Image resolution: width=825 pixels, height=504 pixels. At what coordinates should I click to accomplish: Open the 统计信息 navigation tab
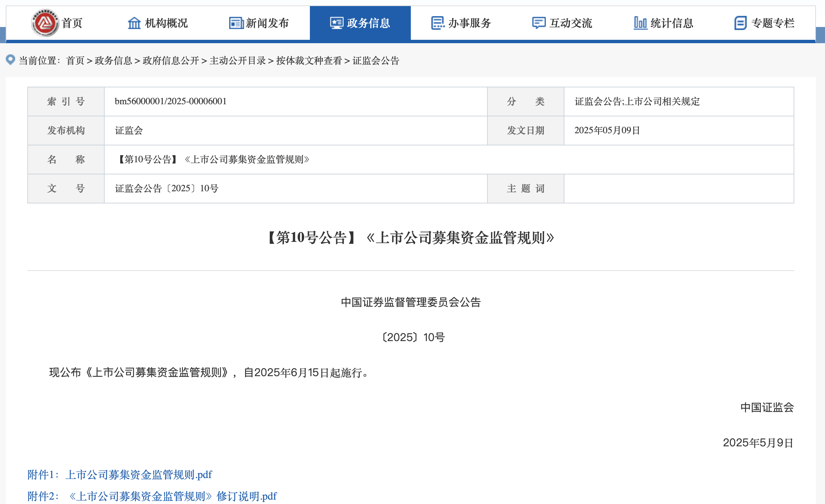click(671, 23)
